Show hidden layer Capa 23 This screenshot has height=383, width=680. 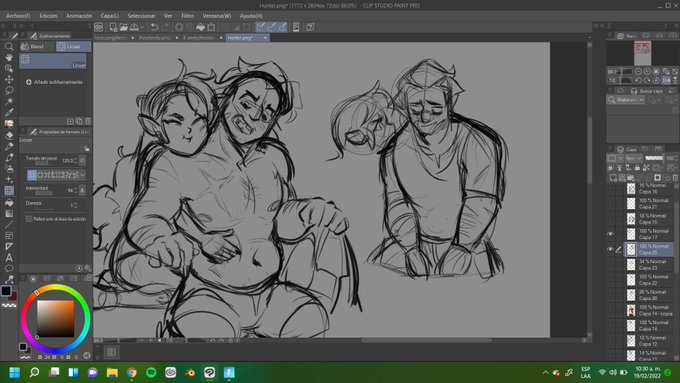(611, 265)
